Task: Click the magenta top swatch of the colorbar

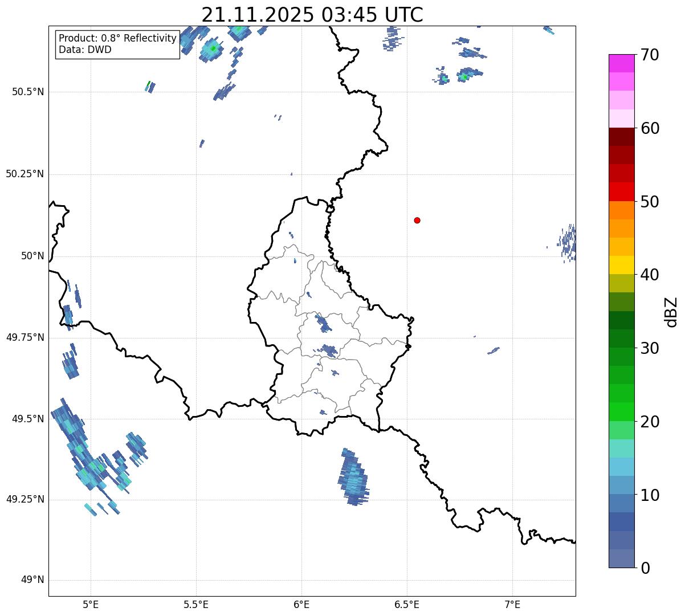Action: coord(621,63)
